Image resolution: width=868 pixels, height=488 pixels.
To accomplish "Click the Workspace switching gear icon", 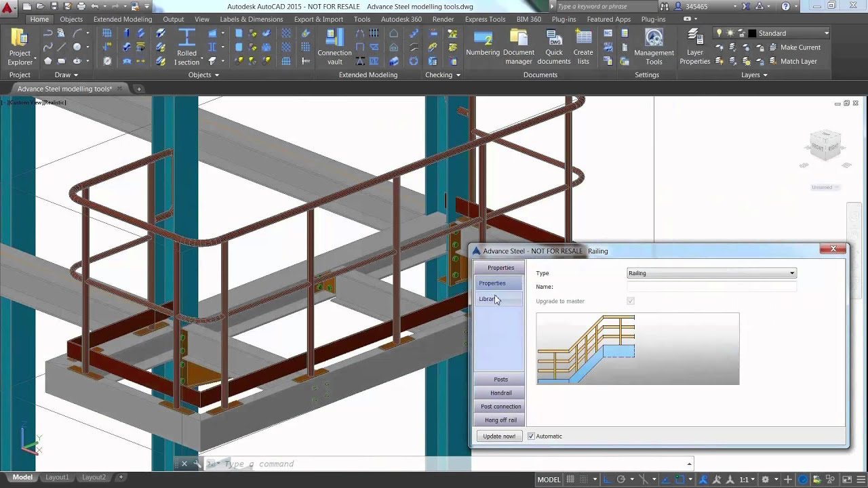I will click(x=766, y=479).
